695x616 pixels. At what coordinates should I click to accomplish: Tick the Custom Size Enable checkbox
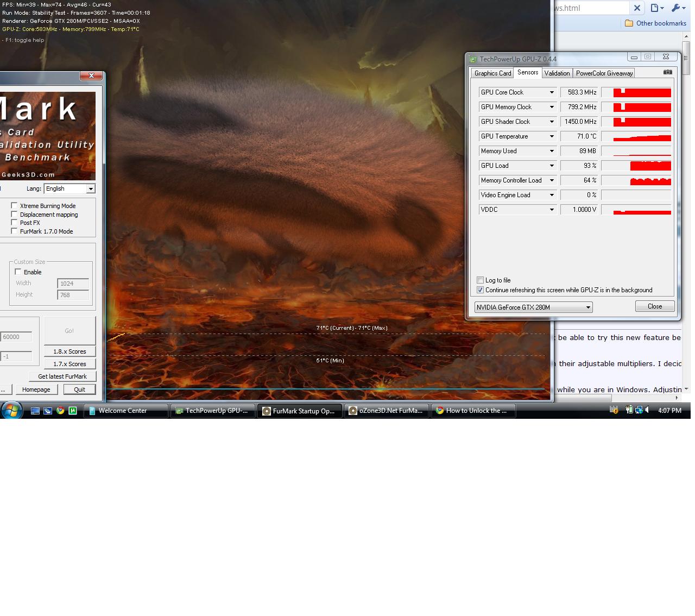click(x=18, y=272)
